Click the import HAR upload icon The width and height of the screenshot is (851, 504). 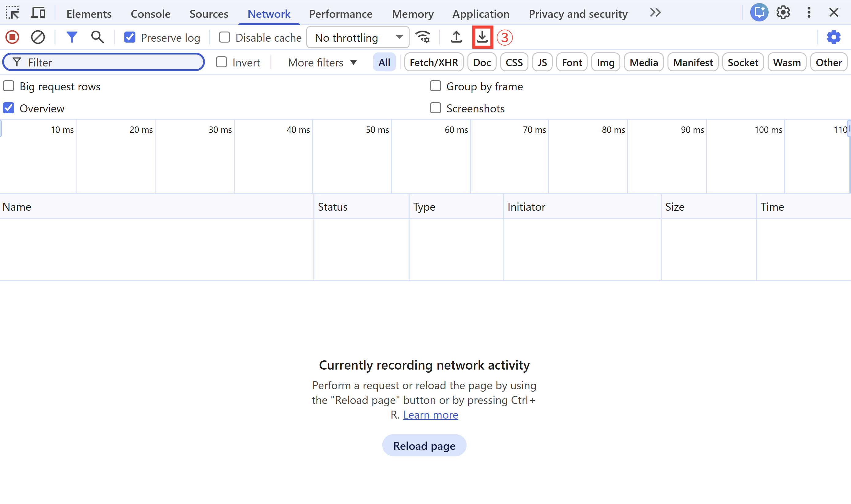coord(456,37)
